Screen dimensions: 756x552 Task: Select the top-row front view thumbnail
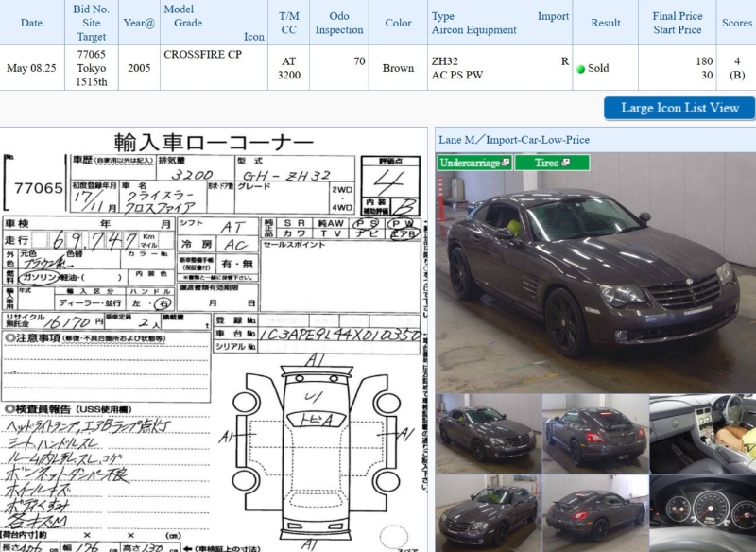click(489, 434)
